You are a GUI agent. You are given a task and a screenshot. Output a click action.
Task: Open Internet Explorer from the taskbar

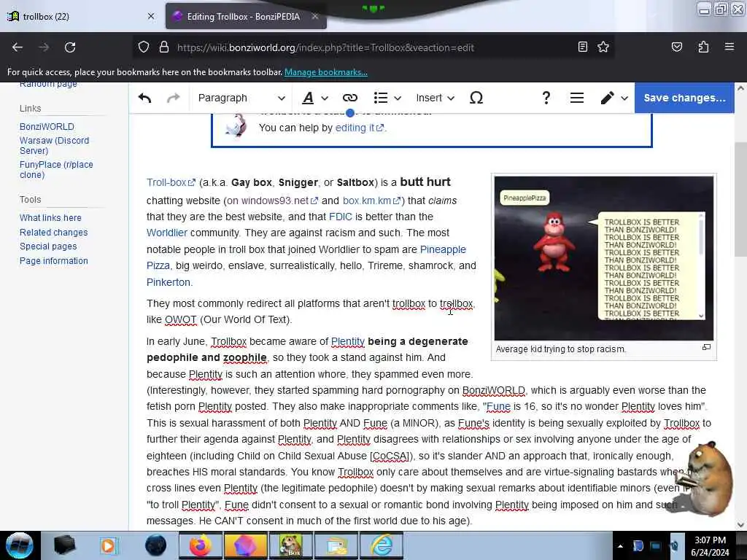[382, 545]
